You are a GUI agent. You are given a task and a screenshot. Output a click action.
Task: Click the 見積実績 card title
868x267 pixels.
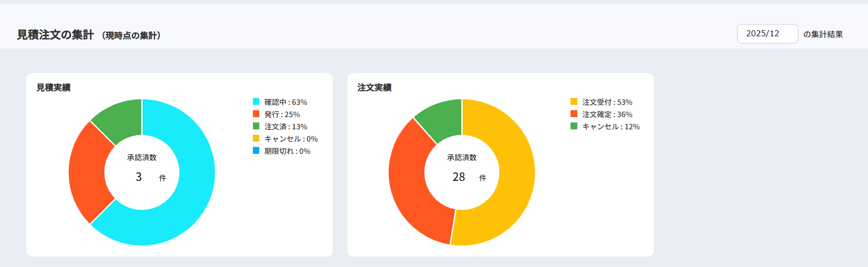click(x=53, y=88)
